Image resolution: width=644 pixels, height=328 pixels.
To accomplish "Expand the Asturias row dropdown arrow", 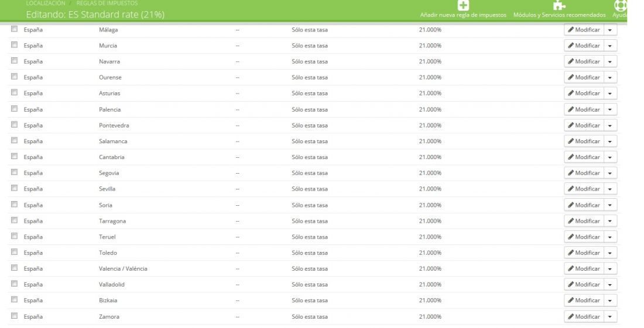I will point(610,94).
